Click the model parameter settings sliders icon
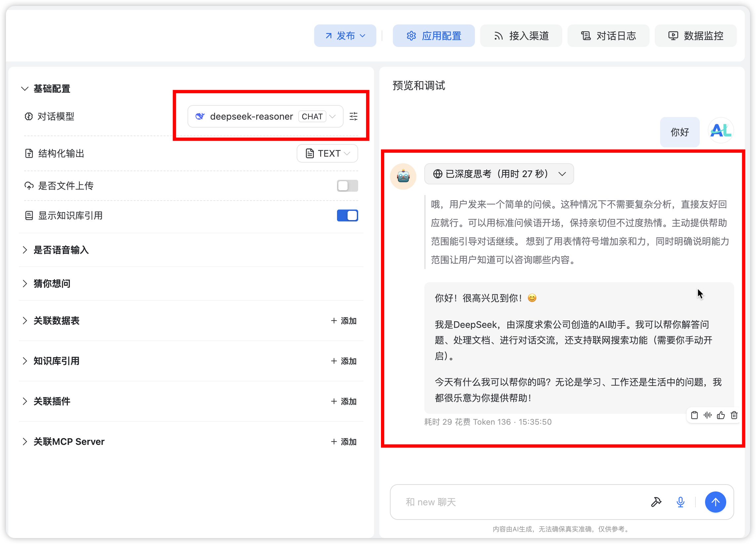Screen dimensions: 756x544 (x=353, y=116)
